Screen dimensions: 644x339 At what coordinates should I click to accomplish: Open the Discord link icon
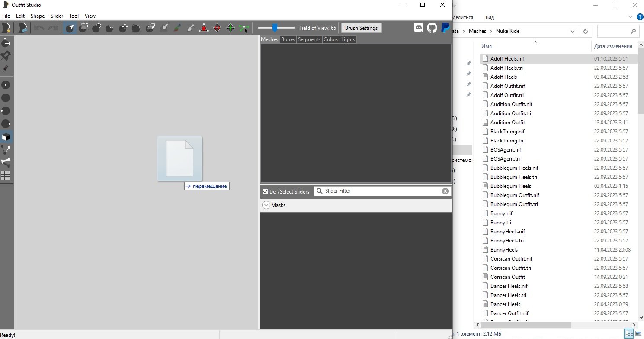(x=419, y=28)
